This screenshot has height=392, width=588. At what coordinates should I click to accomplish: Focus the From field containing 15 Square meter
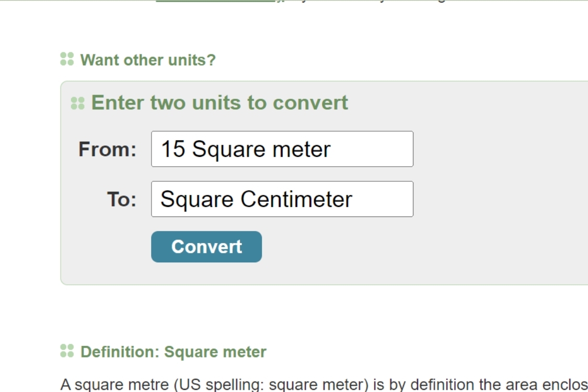[282, 149]
